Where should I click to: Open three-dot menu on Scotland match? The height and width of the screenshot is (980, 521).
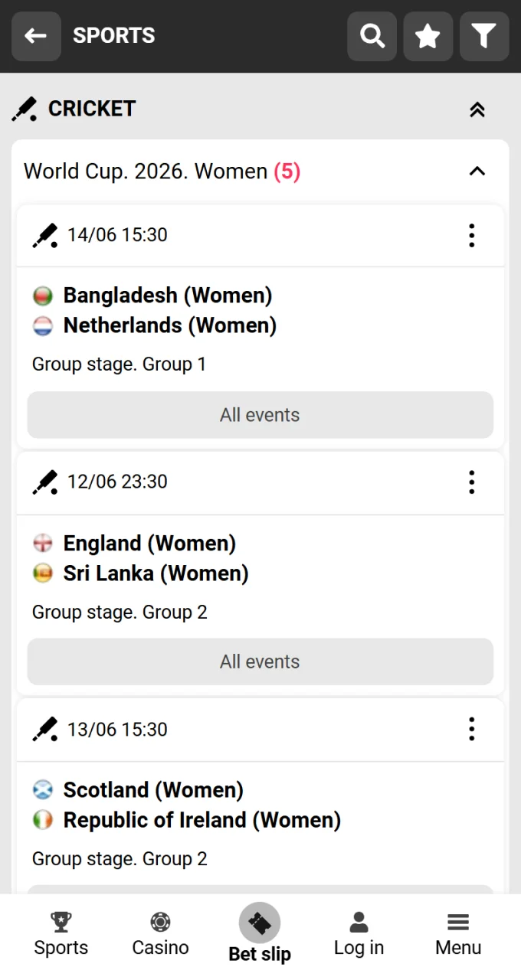tap(471, 729)
